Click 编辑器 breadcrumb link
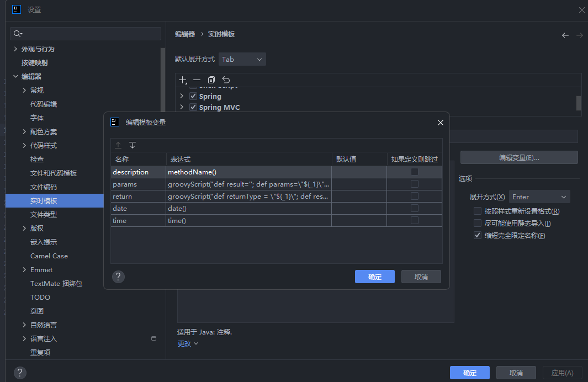 185,34
